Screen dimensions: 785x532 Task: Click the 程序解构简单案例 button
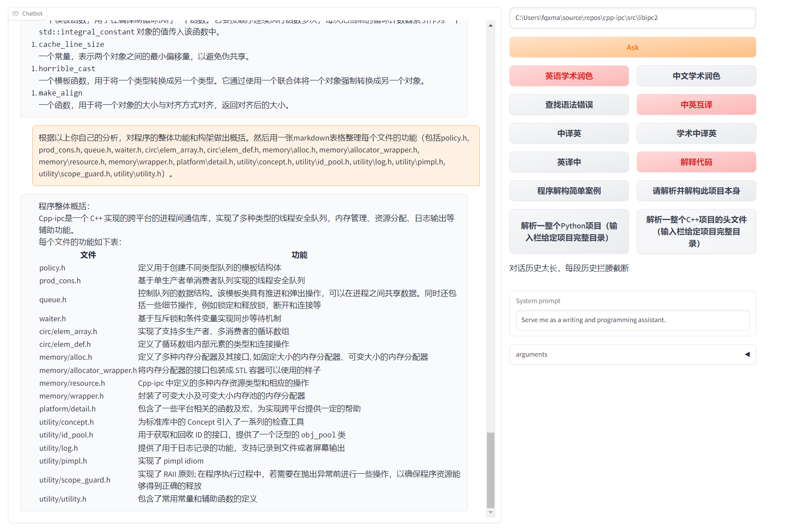(569, 191)
